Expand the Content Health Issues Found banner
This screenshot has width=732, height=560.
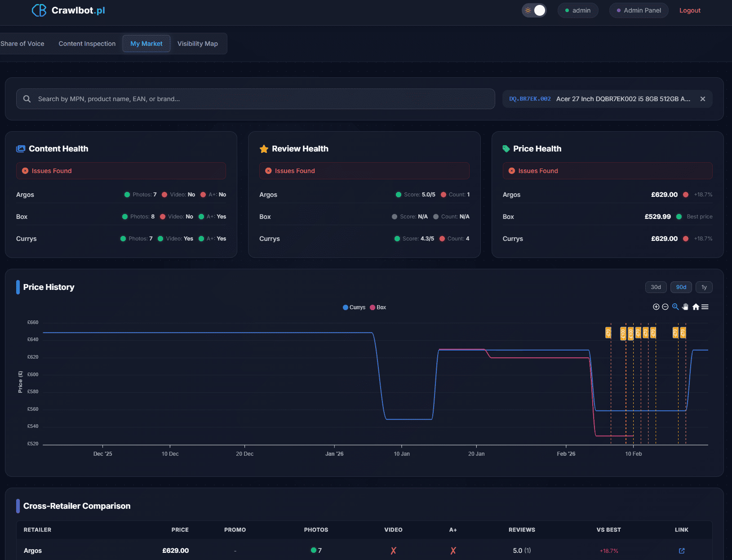click(x=120, y=171)
